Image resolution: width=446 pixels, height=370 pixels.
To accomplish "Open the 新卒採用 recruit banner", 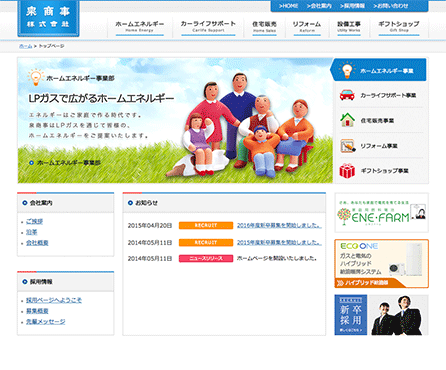I will pos(381,315).
